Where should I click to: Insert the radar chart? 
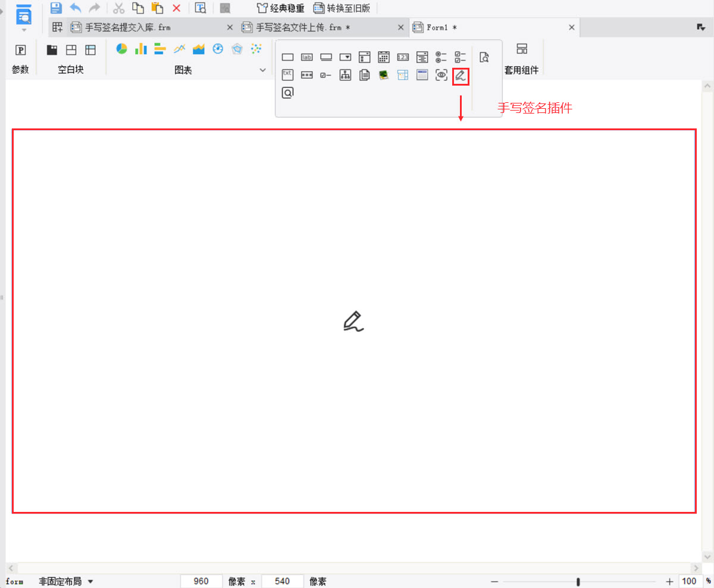(237, 49)
